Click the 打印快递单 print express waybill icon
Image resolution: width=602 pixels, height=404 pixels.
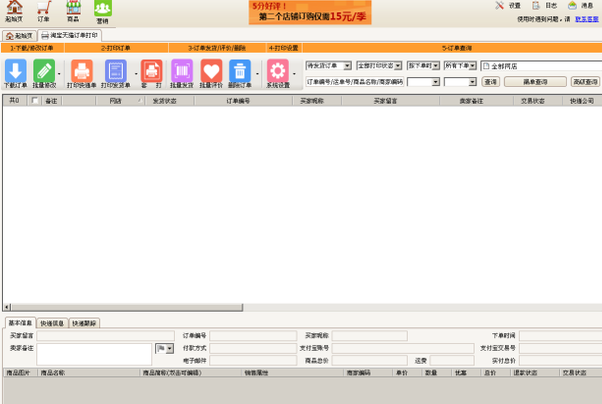coord(82,71)
